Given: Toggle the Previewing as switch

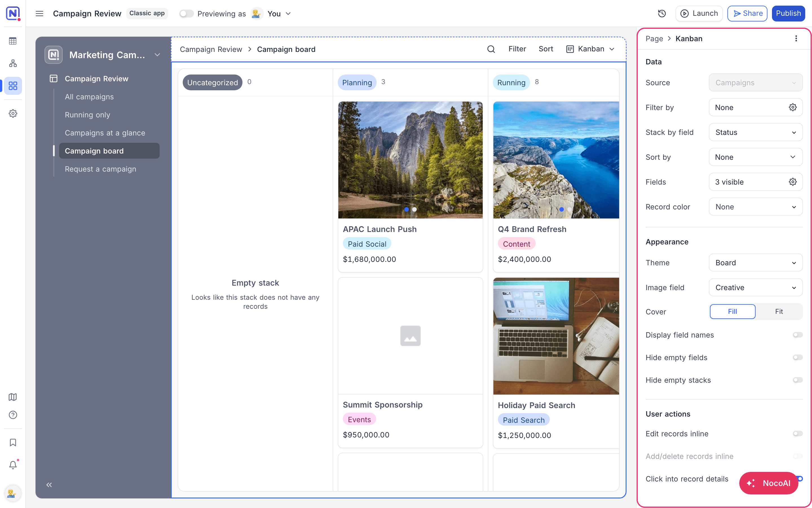Looking at the screenshot, I should (x=186, y=14).
